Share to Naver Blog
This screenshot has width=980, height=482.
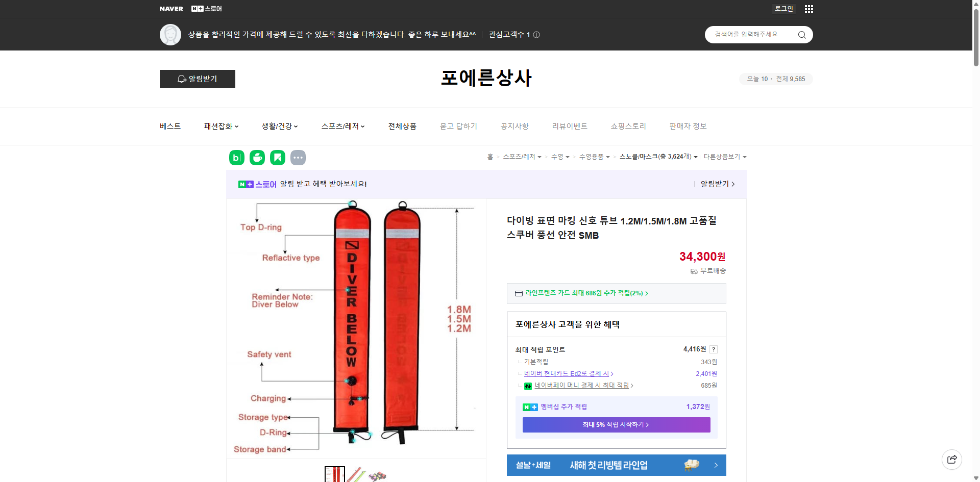(x=236, y=158)
